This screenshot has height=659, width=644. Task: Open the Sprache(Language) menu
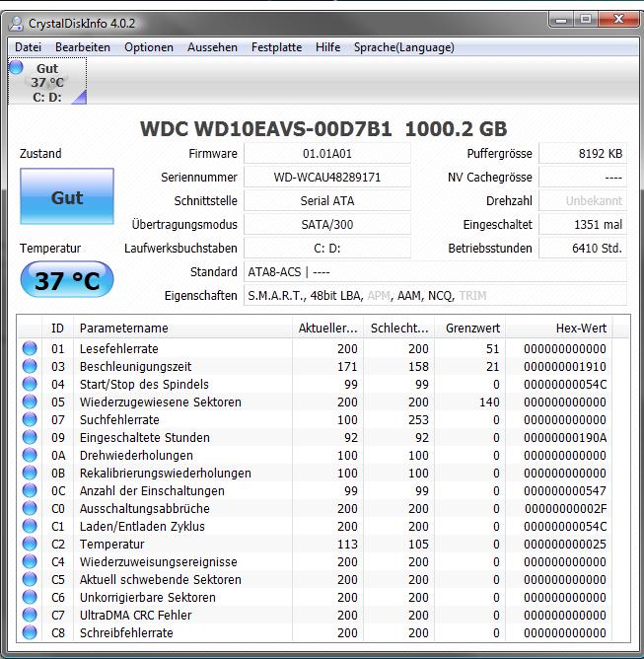tap(403, 47)
